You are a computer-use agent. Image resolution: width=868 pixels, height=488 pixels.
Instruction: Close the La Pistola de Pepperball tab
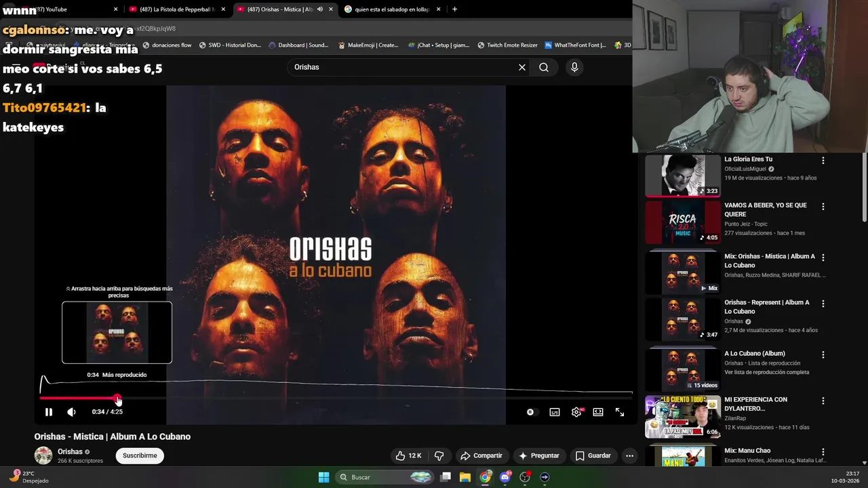(223, 9)
